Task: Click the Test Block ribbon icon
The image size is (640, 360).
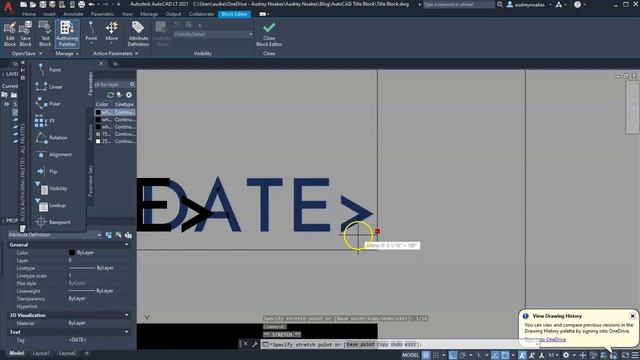Action: tap(45, 34)
